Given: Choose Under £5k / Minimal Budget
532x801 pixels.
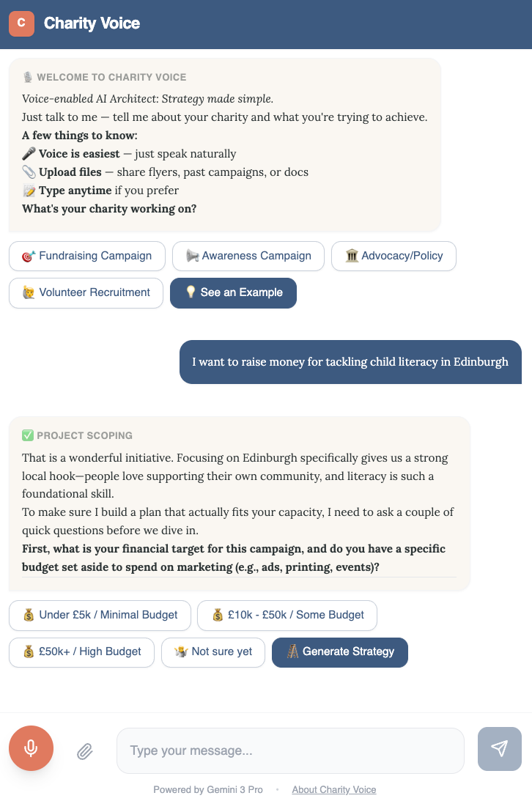Looking at the screenshot, I should 100,615.
